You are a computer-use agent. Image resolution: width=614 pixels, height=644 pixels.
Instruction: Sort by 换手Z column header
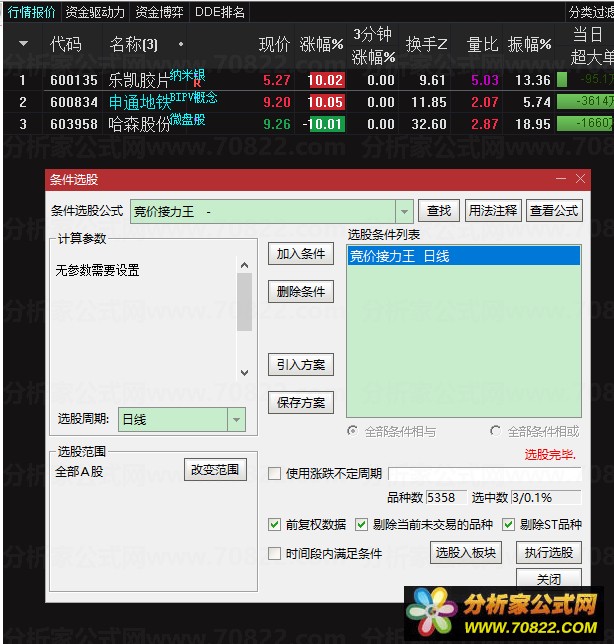click(x=426, y=44)
